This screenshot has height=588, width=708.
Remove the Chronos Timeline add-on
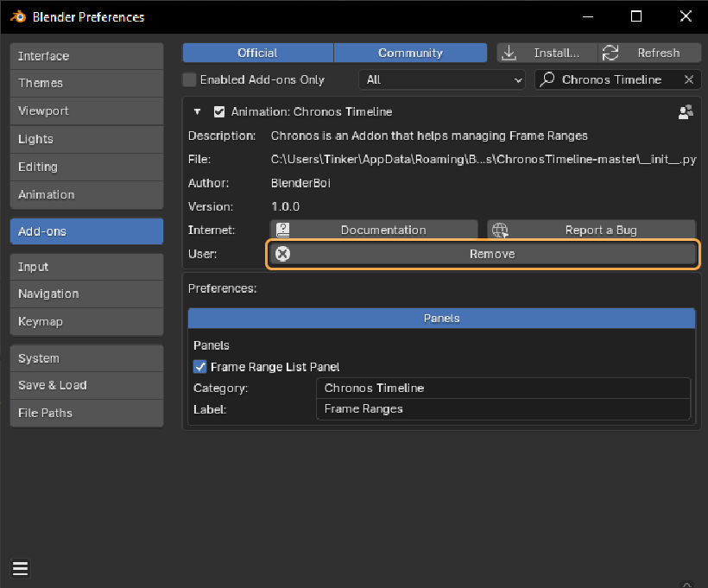pos(483,254)
